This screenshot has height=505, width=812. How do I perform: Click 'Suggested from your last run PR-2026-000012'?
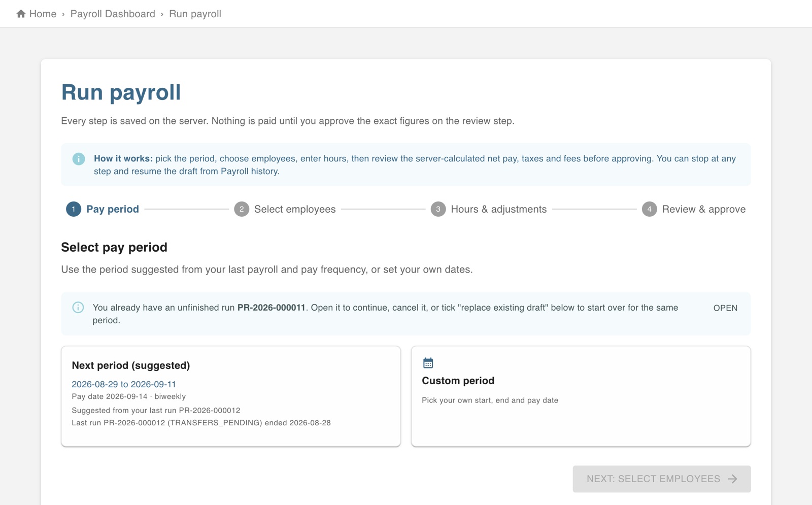coord(156,410)
